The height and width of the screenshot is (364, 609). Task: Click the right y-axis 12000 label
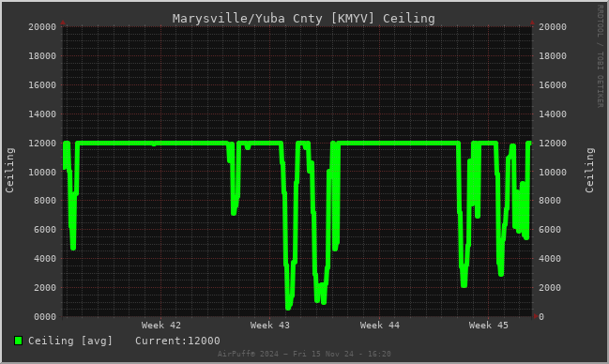(553, 143)
